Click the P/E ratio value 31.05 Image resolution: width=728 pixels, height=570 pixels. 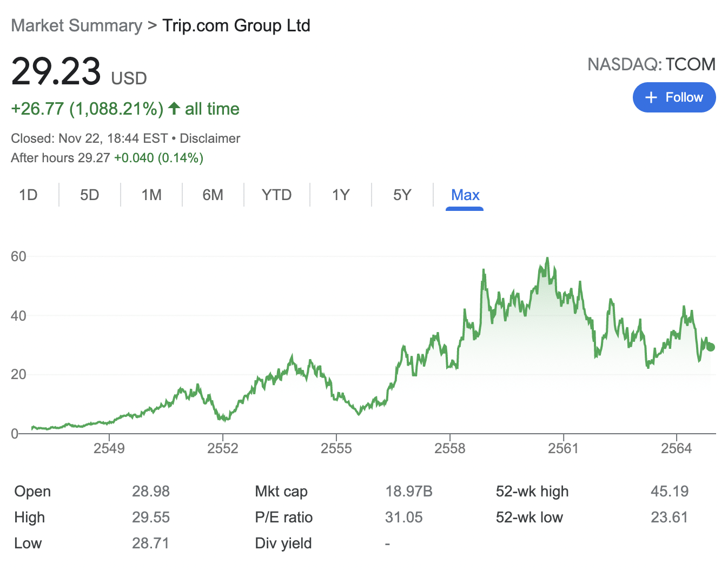pos(404,518)
